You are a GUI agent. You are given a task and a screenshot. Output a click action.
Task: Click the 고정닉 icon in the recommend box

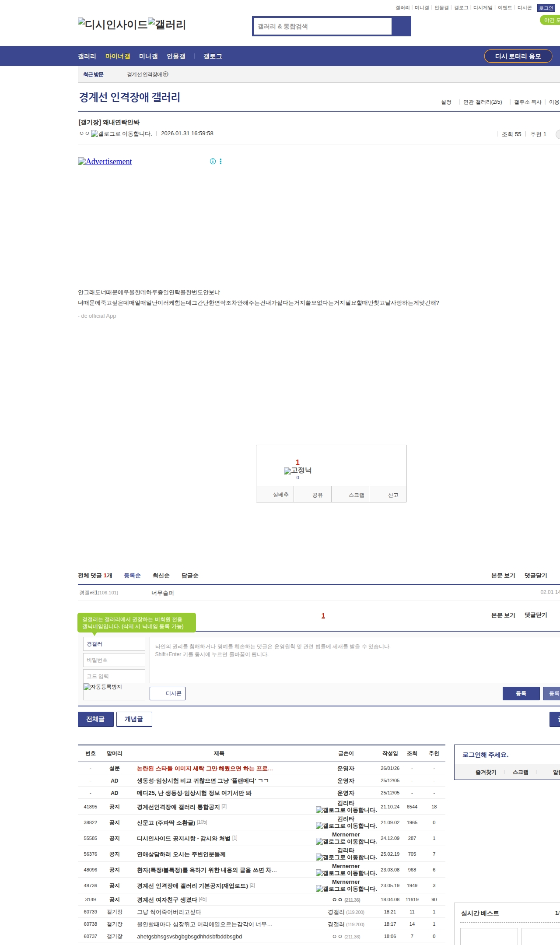pos(297,471)
